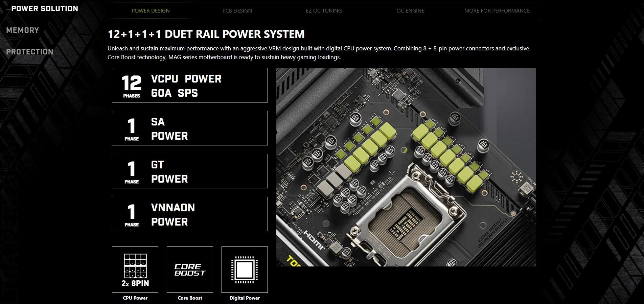Click the 12 phases VCPU POWER box

click(190, 85)
